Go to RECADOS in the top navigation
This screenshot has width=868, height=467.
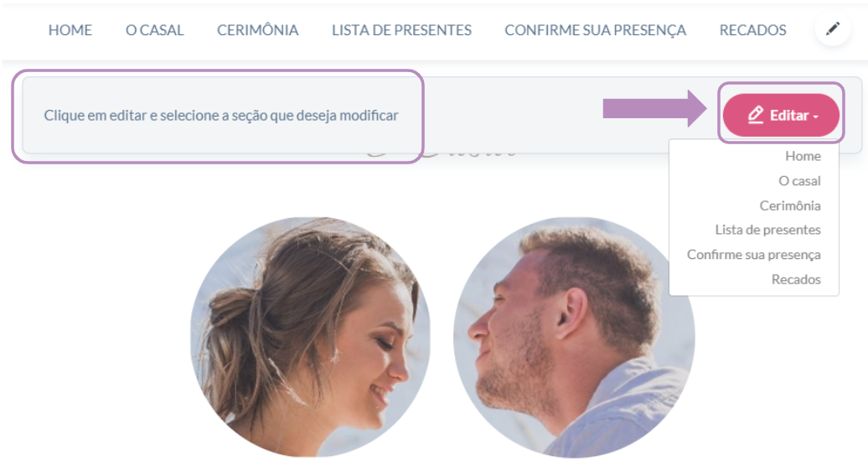(753, 30)
